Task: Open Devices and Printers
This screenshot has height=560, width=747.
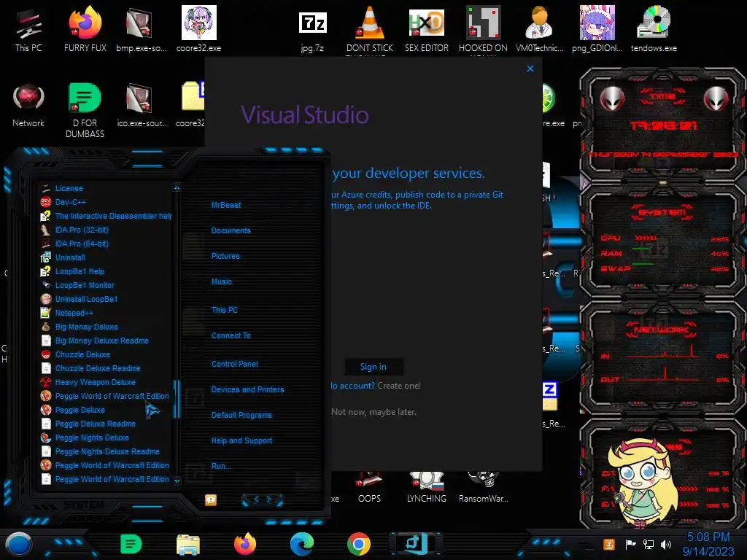Action: pos(247,389)
